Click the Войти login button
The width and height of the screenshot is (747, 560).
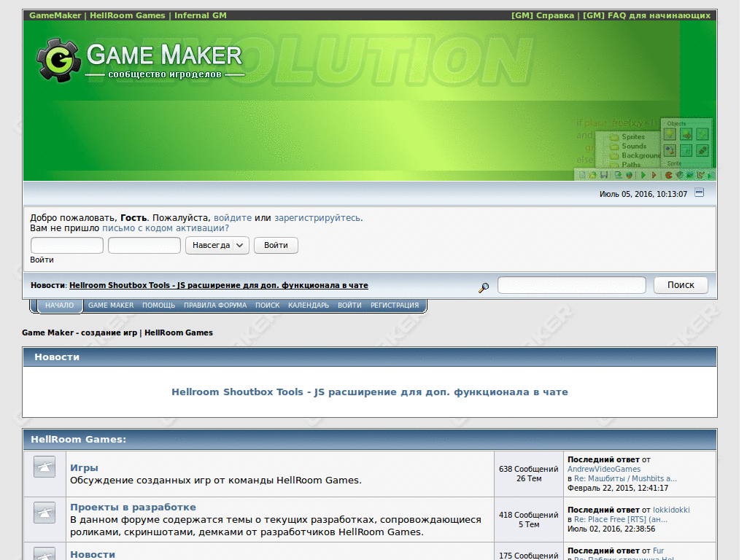276,245
